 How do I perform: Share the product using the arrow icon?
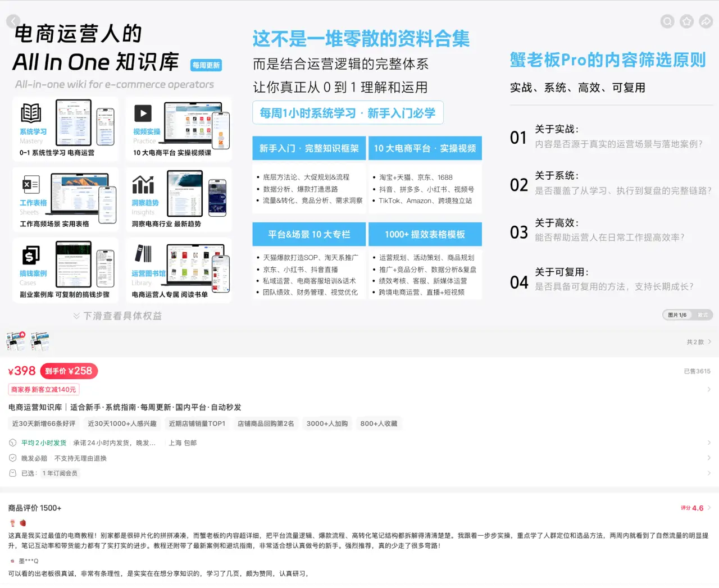point(706,21)
